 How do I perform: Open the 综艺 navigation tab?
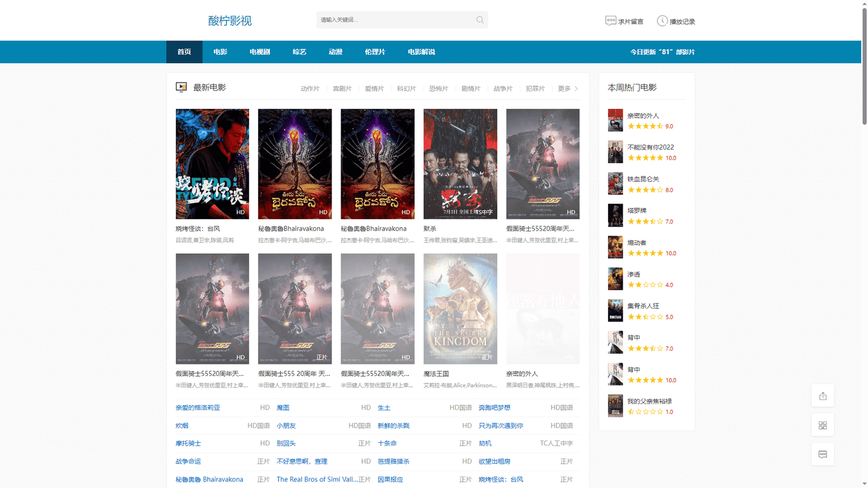pos(300,52)
